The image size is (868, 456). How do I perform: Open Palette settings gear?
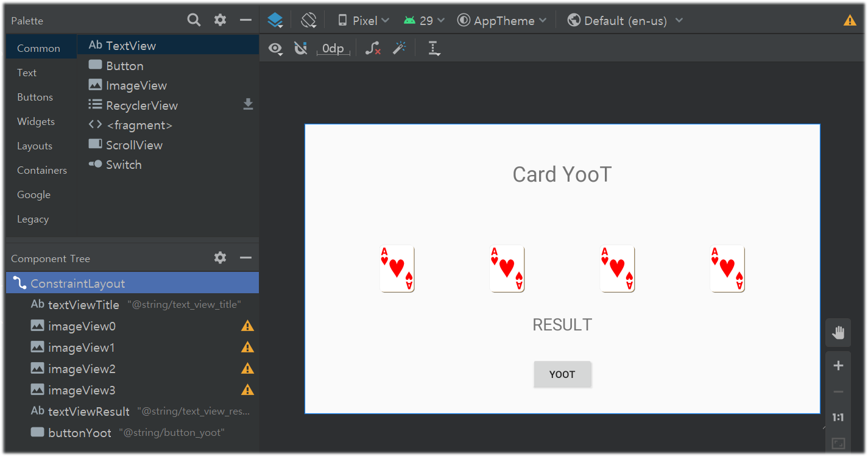pos(220,20)
